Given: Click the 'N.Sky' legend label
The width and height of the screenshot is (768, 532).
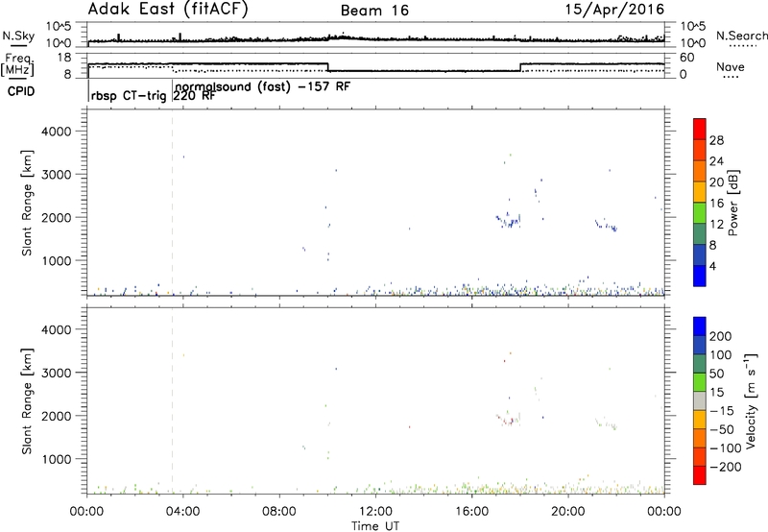Looking at the screenshot, I should (x=18, y=36).
